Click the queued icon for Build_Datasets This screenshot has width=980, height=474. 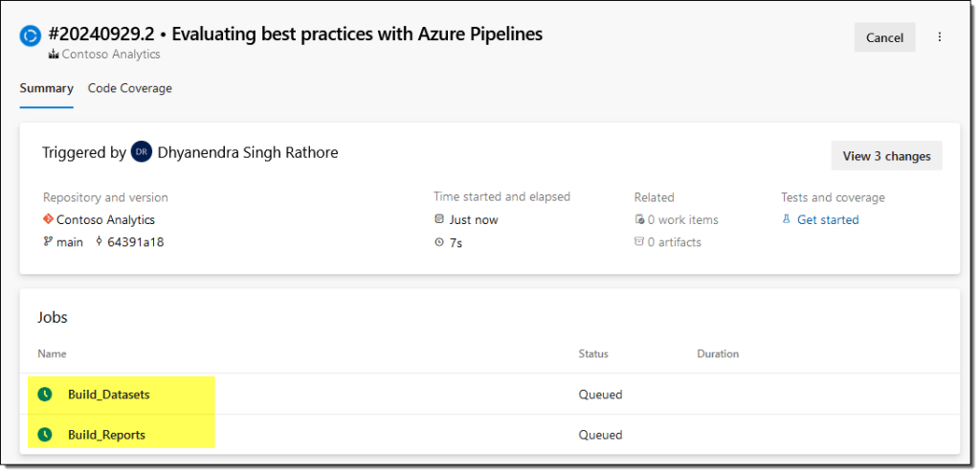coord(44,394)
